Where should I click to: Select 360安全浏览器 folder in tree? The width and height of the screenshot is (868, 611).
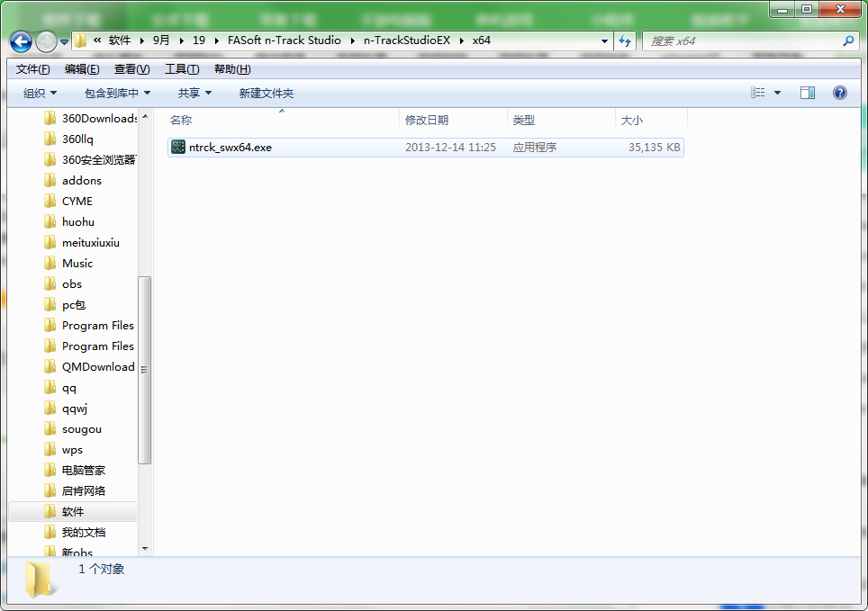[90, 160]
